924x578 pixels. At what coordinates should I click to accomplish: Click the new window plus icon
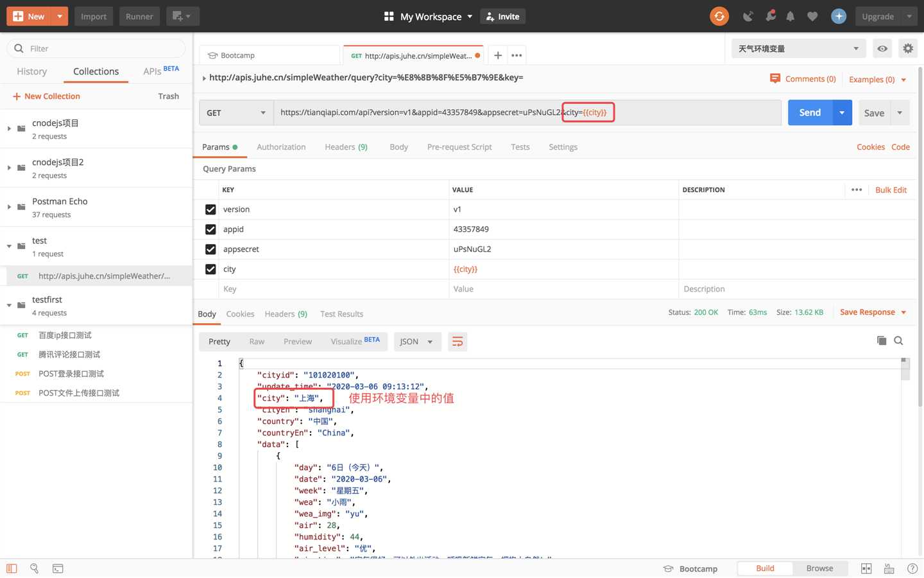(x=182, y=16)
